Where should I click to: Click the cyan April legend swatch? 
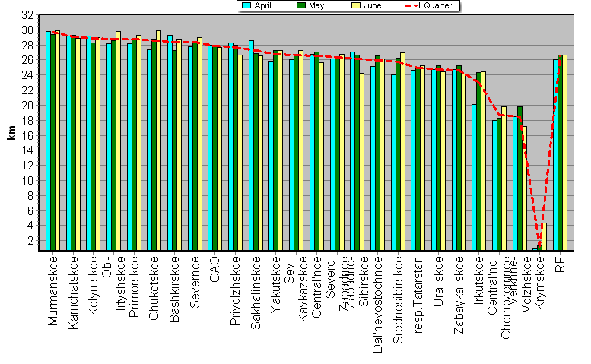pyautogui.click(x=246, y=5)
